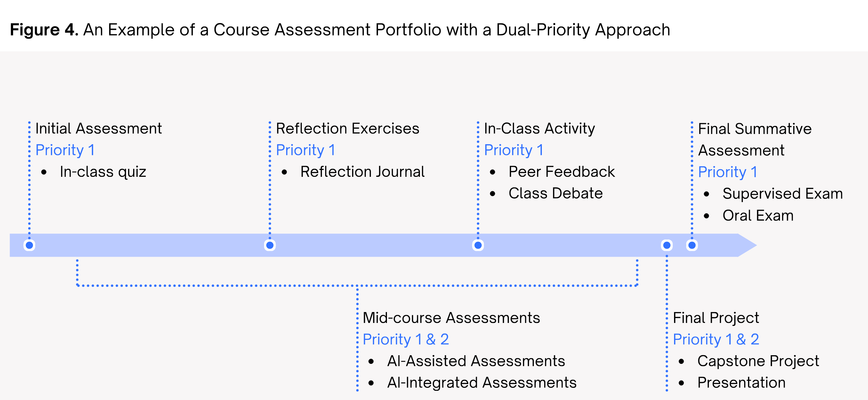
Task: Click the Capstone Project bullet item
Action: tap(758, 361)
